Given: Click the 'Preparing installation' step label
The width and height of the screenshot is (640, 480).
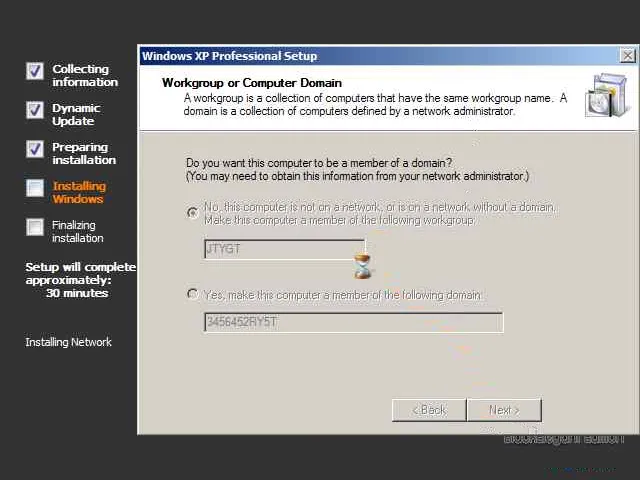Looking at the screenshot, I should point(84,153).
